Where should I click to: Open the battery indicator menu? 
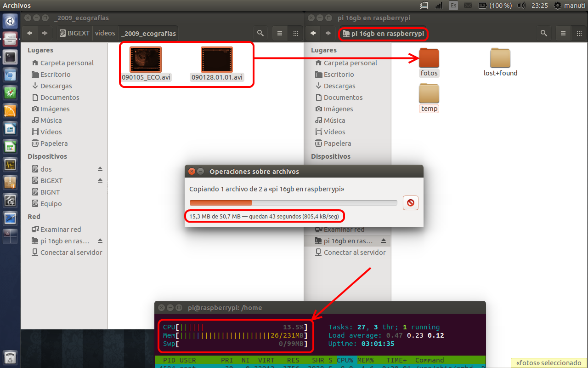495,6
